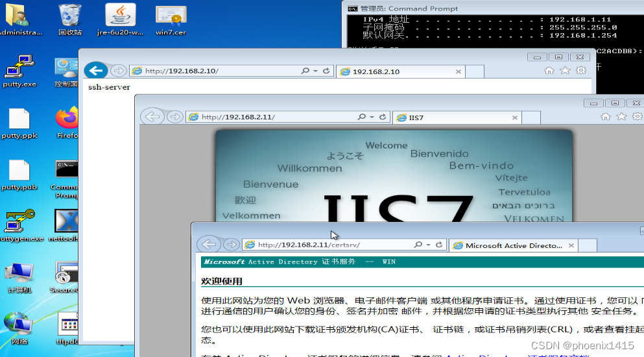Click the ssh-server page text
This screenshot has width=644, height=357.
coord(109,87)
